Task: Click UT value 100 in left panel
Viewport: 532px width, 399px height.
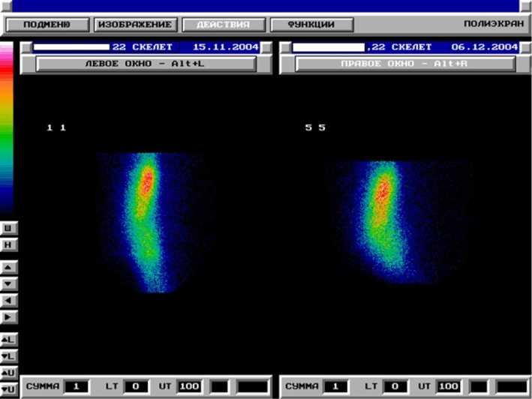Action: tap(189, 386)
